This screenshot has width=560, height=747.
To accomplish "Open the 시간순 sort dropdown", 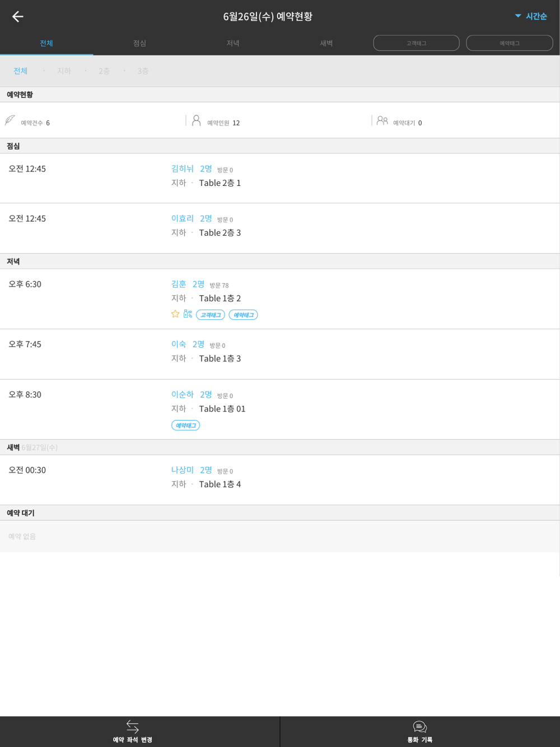I will pos(530,16).
